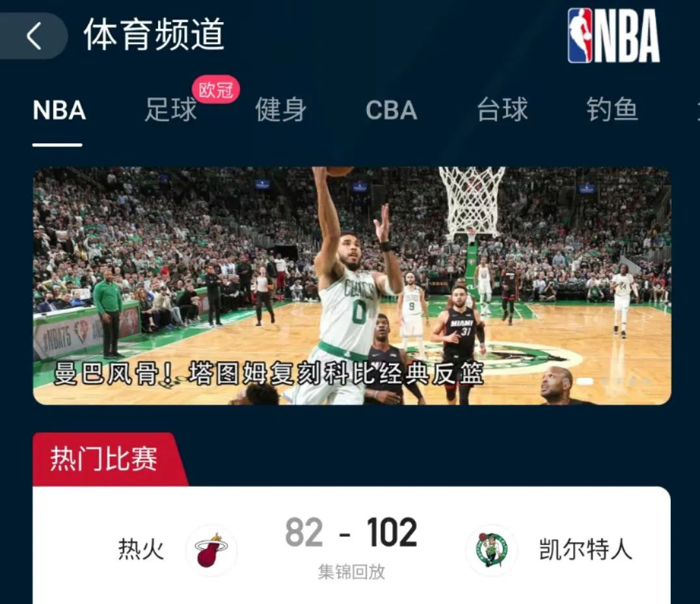Image resolution: width=700 pixels, height=604 pixels.
Task: Open the Tatum layup banner image
Action: [352, 286]
